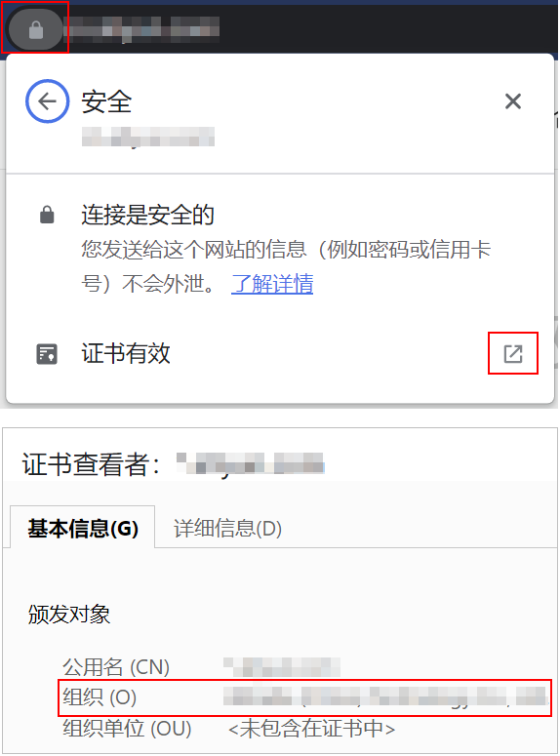Switch to the 详细信息(D) tab
The image size is (560, 756).
(227, 528)
